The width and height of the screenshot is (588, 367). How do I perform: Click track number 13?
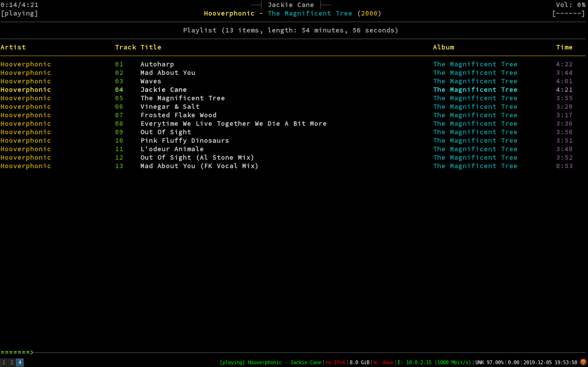point(119,166)
